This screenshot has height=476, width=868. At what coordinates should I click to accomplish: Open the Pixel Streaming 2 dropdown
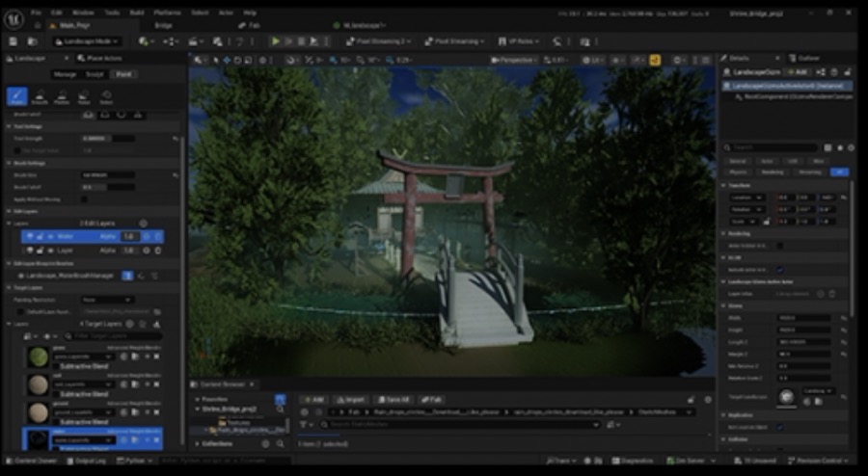(380, 41)
